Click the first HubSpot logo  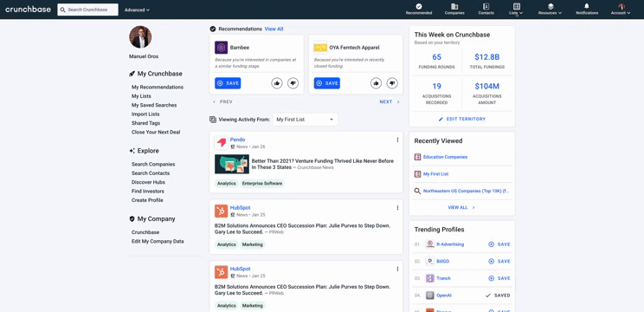pos(221,211)
